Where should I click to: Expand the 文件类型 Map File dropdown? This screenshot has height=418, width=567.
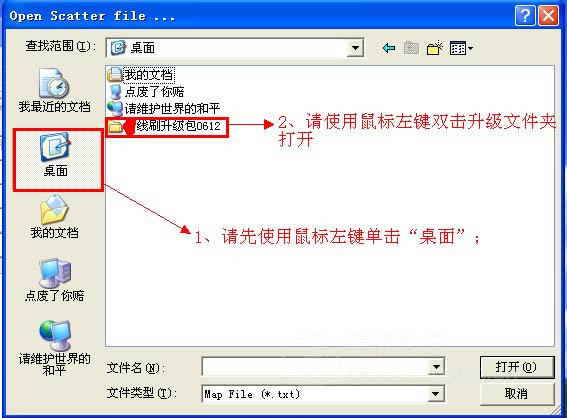[436, 394]
